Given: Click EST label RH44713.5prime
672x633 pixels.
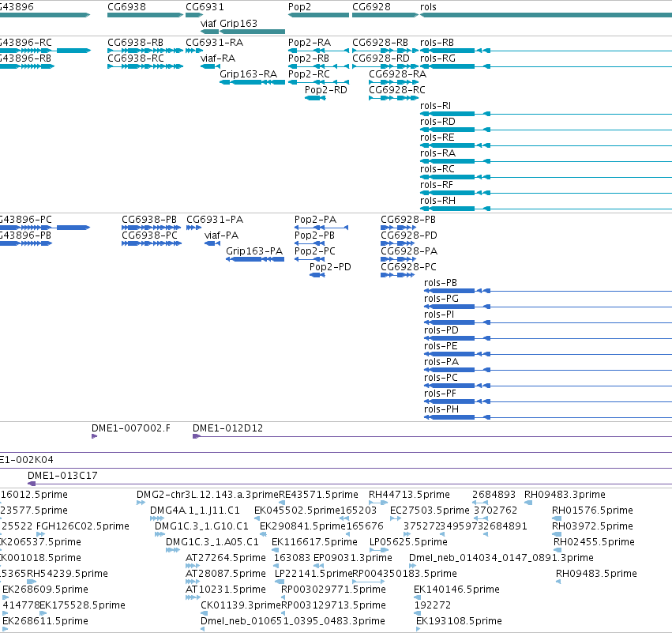Looking at the screenshot, I should click(x=409, y=495).
